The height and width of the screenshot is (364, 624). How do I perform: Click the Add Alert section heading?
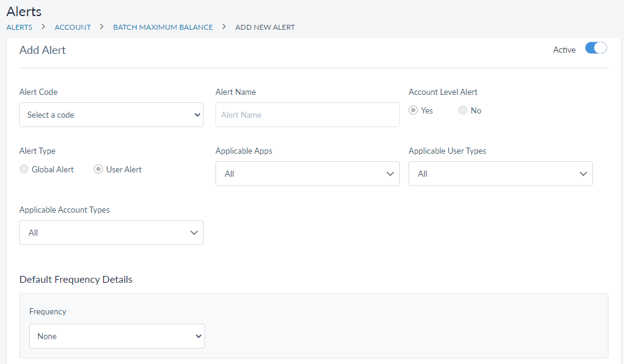[43, 50]
